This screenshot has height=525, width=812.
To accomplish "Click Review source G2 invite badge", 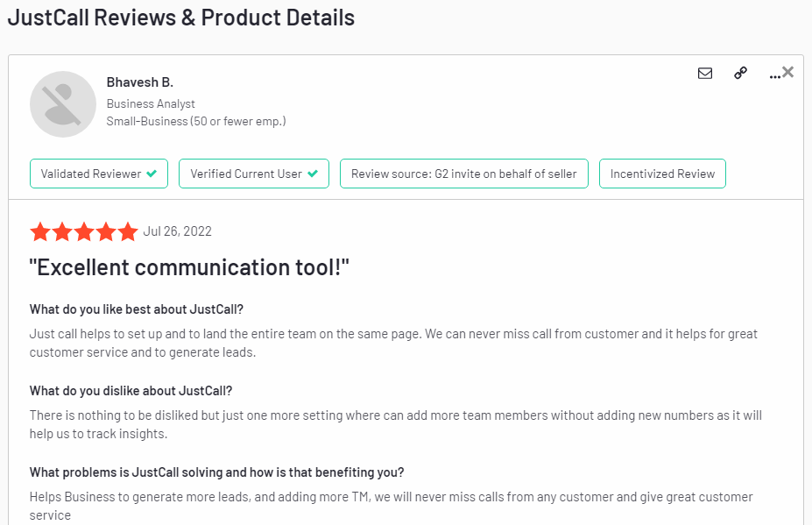I will (x=464, y=174).
